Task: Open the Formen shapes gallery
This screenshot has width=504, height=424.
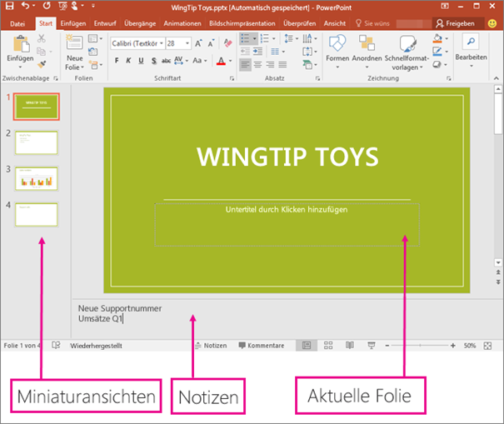Action: (x=337, y=47)
